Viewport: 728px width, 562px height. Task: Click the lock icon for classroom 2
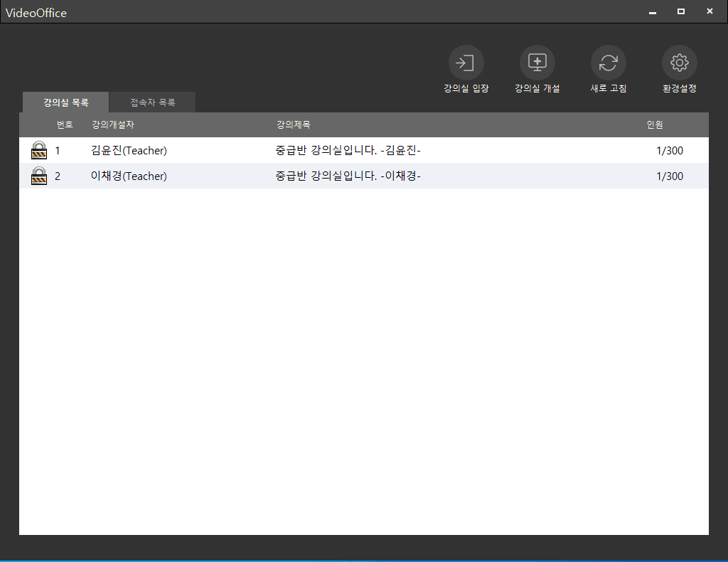(x=39, y=176)
